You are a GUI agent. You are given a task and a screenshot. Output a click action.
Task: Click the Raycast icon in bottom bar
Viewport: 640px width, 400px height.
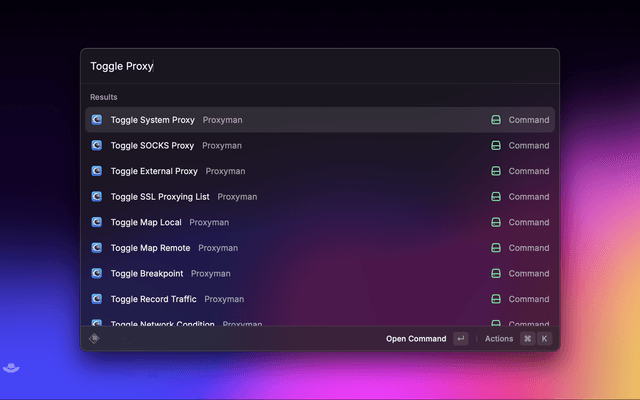click(95, 339)
